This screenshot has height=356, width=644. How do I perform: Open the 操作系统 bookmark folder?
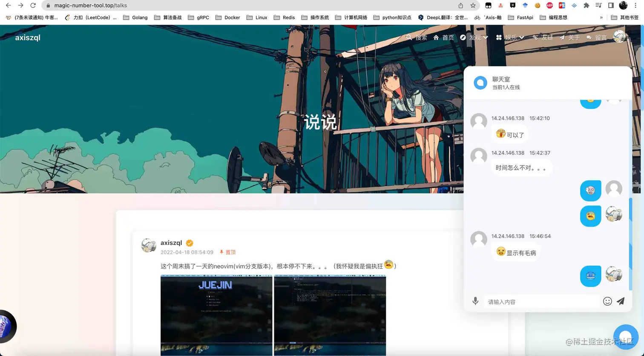(315, 17)
